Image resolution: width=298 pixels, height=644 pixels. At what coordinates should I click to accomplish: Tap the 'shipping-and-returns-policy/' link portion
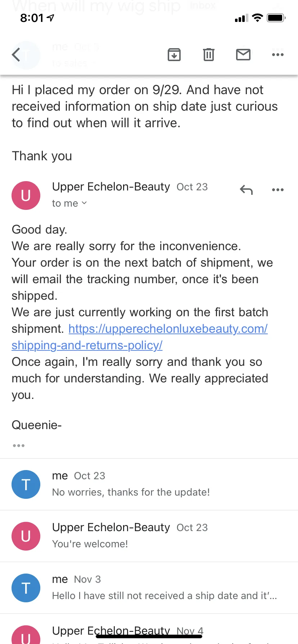pyautogui.click(x=87, y=345)
